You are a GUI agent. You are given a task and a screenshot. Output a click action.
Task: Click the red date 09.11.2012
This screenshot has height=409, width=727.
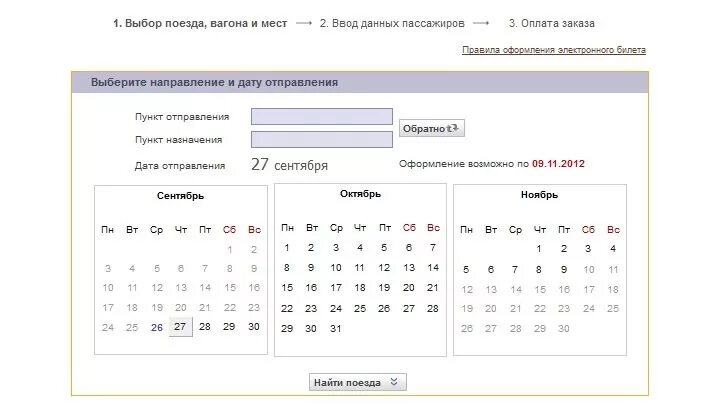[558, 164]
